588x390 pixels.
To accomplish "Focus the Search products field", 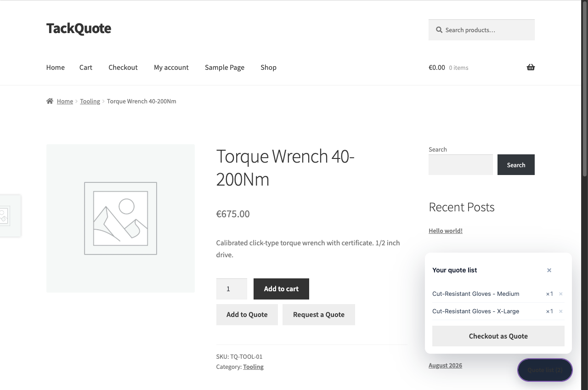I will [x=481, y=30].
